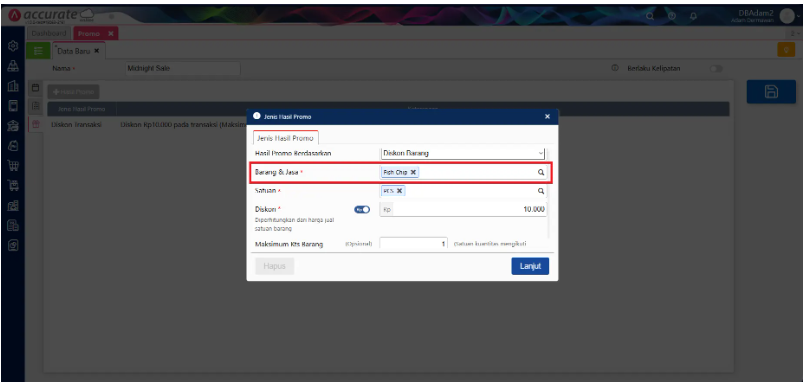803x382 pixels.
Task: Click the shopping cart sidebar icon
Action: (x=14, y=165)
